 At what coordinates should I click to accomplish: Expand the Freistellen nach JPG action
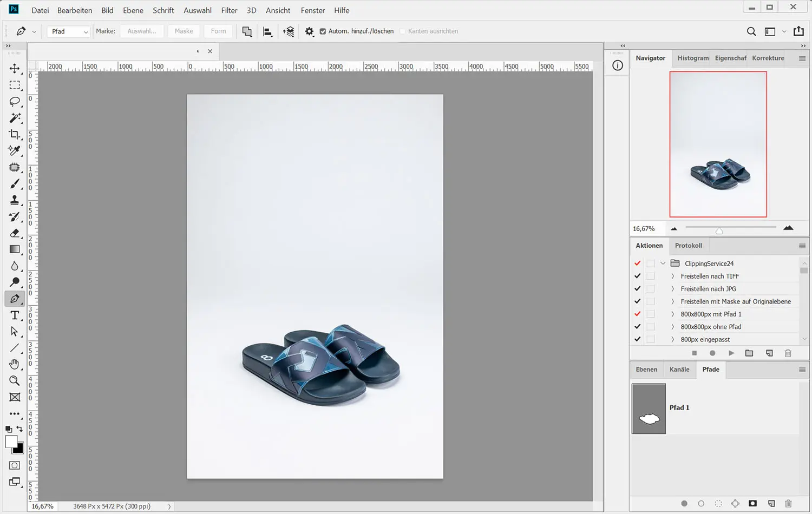pos(673,289)
